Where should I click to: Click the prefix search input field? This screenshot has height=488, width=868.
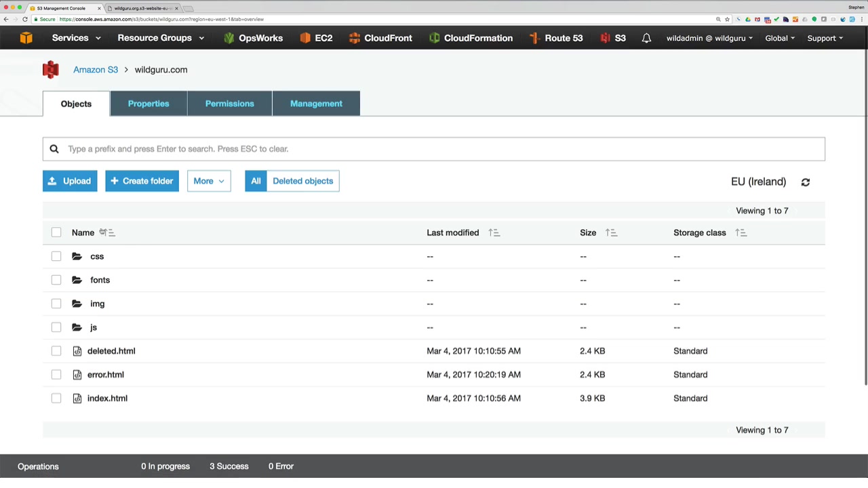tap(434, 149)
